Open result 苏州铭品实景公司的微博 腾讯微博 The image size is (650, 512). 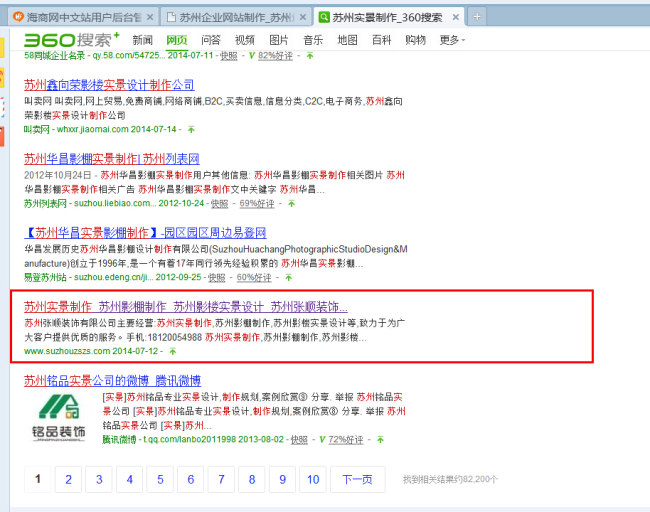pyautogui.click(x=112, y=381)
